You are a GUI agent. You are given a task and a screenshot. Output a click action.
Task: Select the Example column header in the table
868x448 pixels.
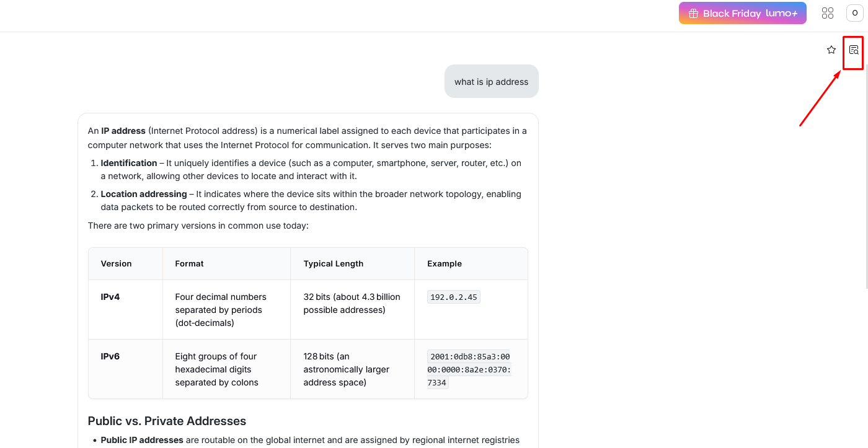coord(444,263)
